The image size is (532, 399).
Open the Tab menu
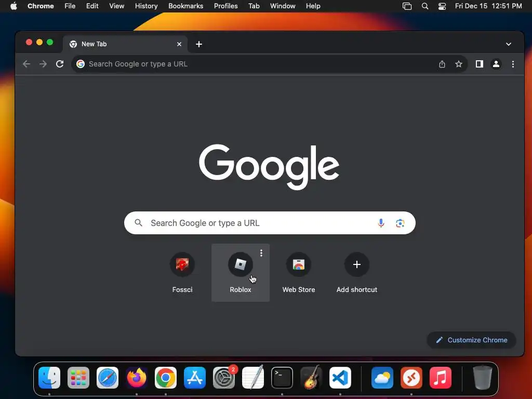[254, 6]
